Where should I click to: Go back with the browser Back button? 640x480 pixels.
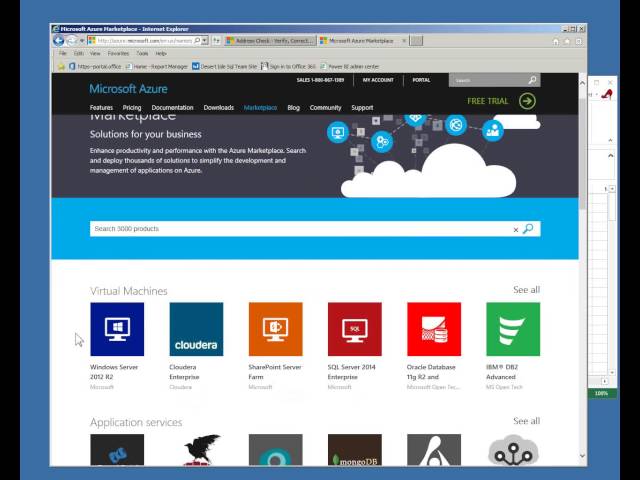click(59, 40)
